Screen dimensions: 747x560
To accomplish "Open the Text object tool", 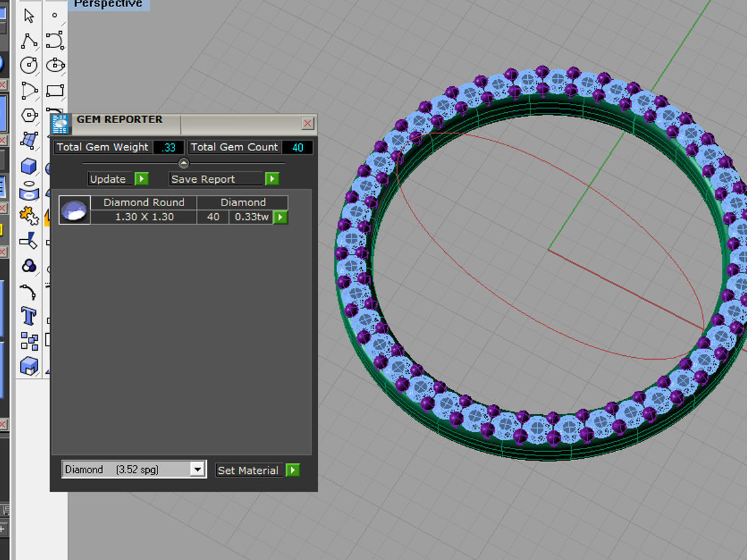I will click(x=29, y=316).
